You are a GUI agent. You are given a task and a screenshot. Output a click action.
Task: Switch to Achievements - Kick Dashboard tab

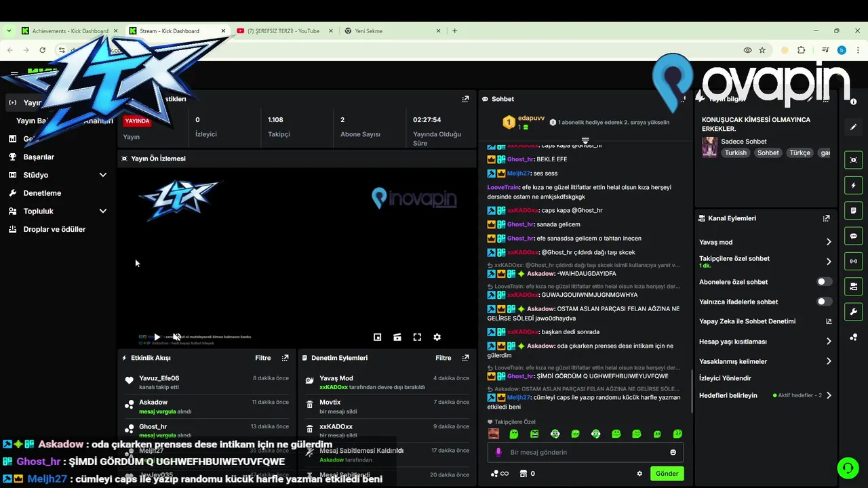coord(70,30)
